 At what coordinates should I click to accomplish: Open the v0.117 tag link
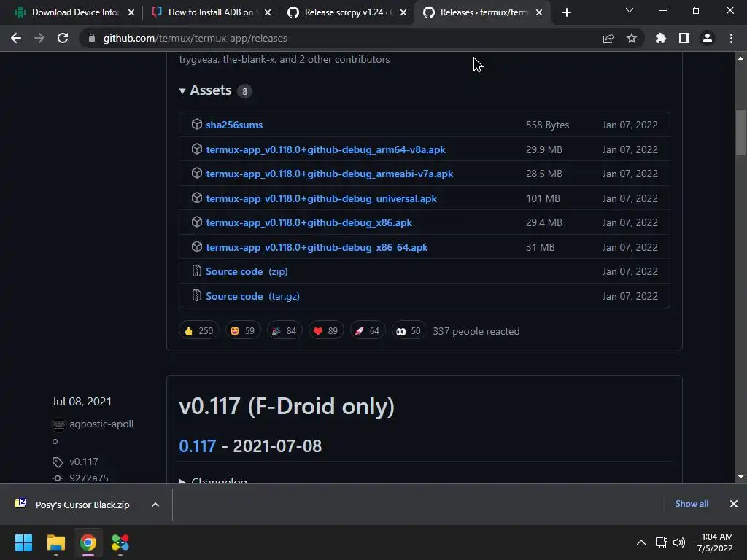click(84, 462)
